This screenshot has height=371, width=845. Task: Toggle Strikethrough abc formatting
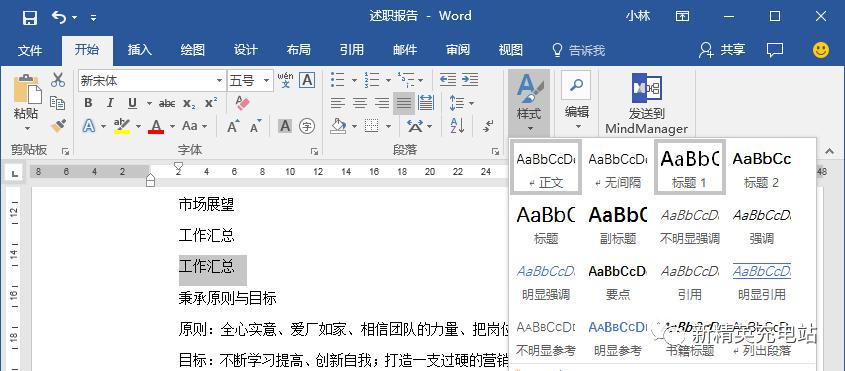pyautogui.click(x=167, y=103)
